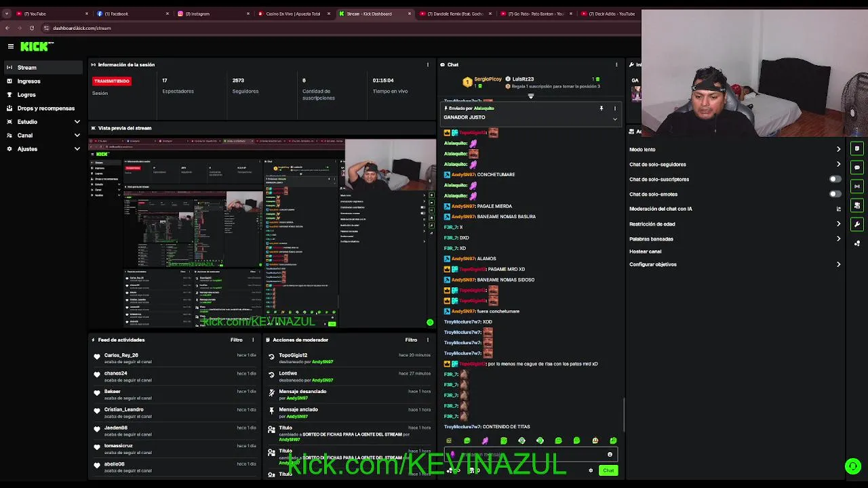
Task: Open the three-dot menu of Acciones de moderador
Action: tap(427, 340)
